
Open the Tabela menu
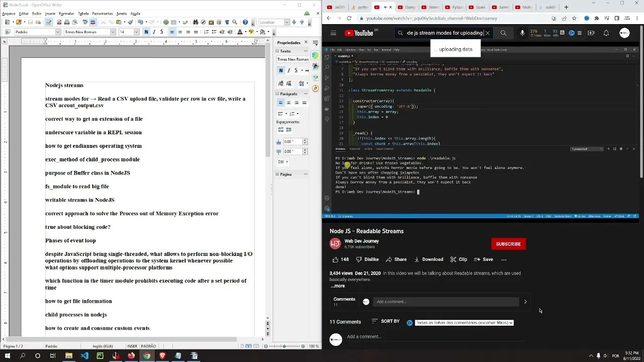[x=83, y=14]
